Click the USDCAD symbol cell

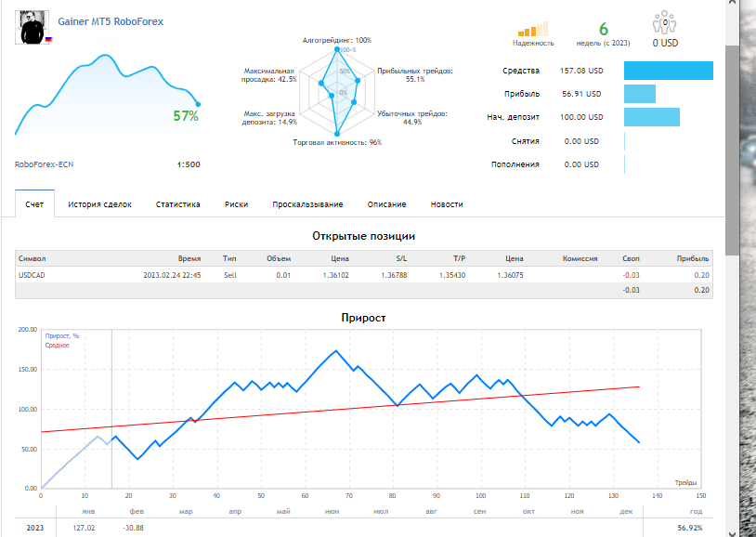(32, 275)
